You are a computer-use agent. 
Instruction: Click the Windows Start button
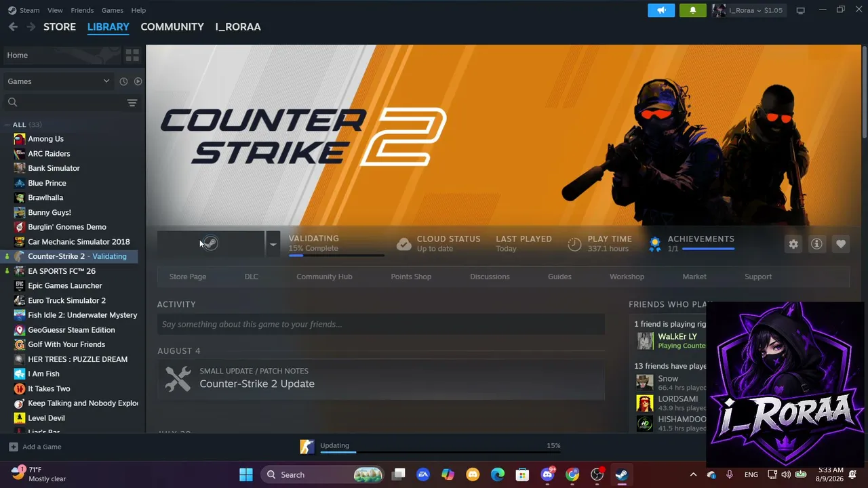tap(245, 474)
